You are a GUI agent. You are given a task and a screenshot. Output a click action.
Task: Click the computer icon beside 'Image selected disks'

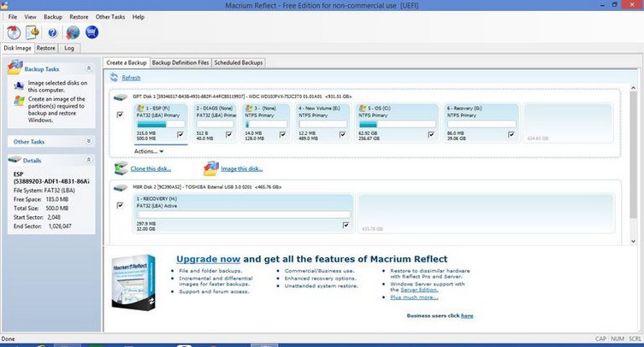coord(19,85)
